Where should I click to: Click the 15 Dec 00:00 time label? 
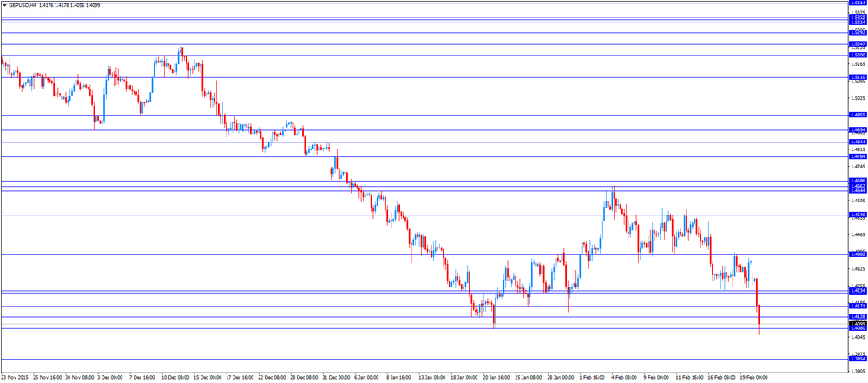(207, 378)
